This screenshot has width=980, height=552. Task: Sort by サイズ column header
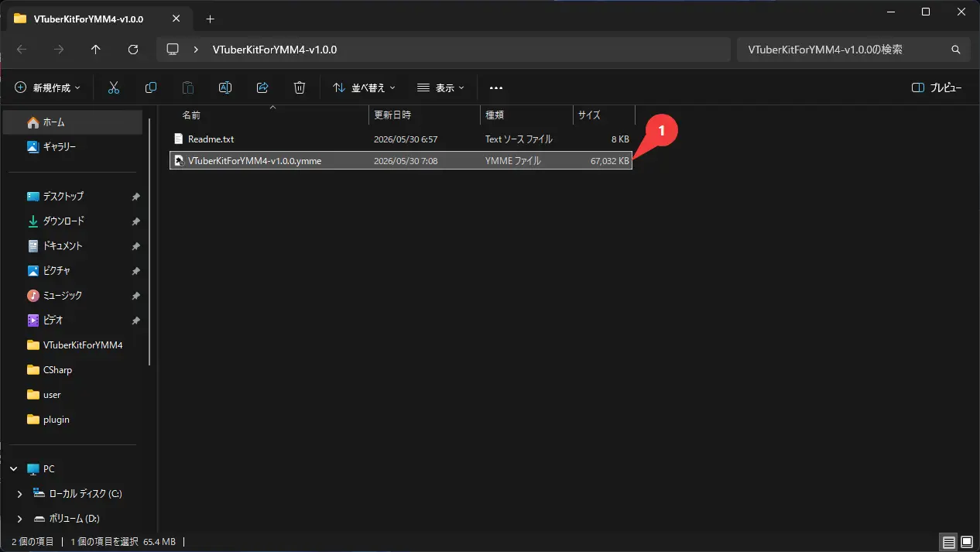(x=604, y=115)
